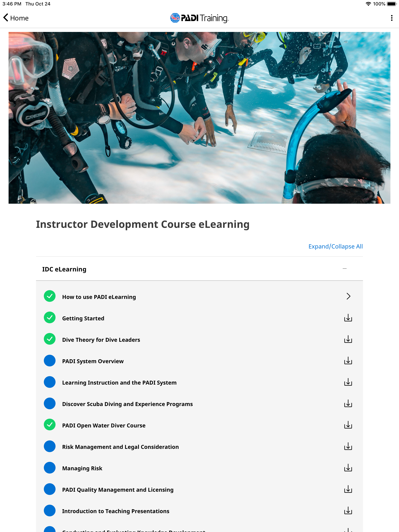Download Learning Instruction and the PADI System
399x532 pixels.
(348, 382)
